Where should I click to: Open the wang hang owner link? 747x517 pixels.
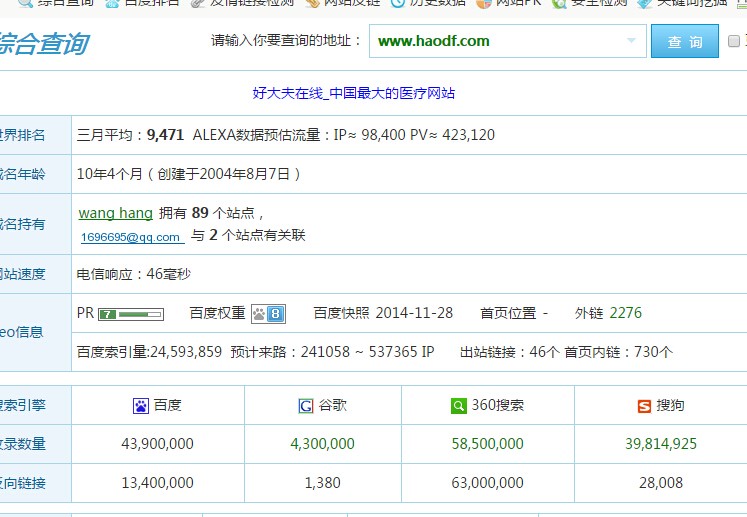115,213
